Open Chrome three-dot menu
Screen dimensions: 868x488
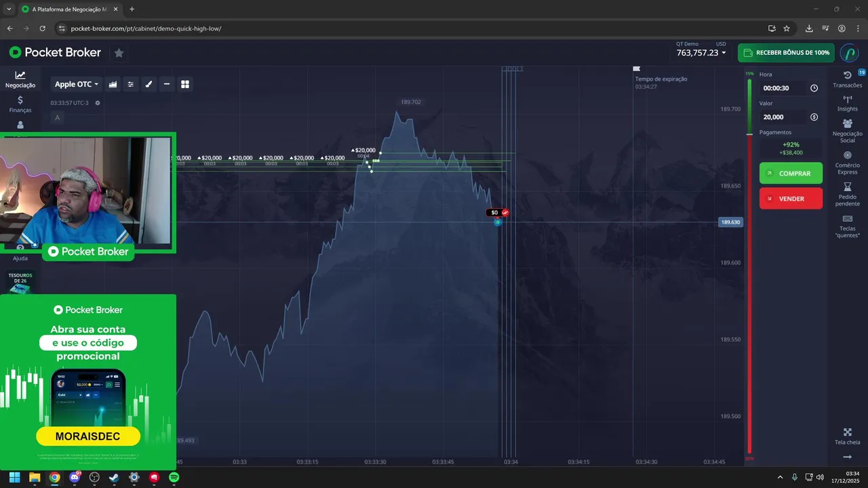859,28
